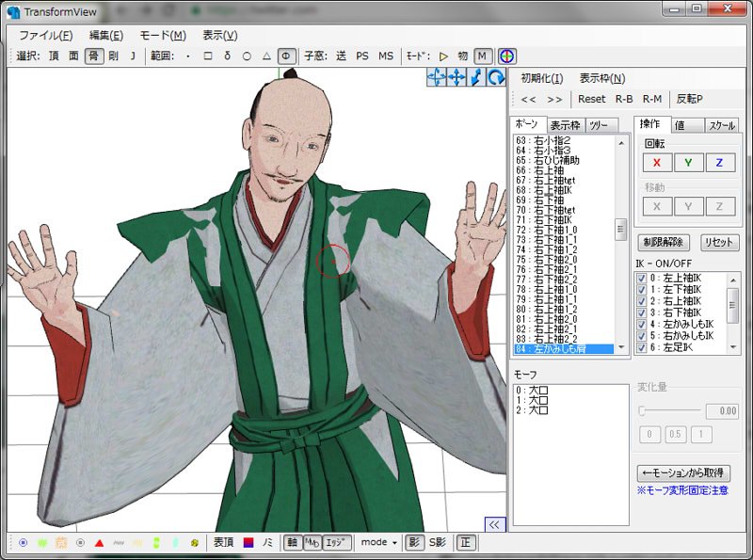Switch to the スケール tab
The width and height of the screenshot is (753, 560).
722,126
